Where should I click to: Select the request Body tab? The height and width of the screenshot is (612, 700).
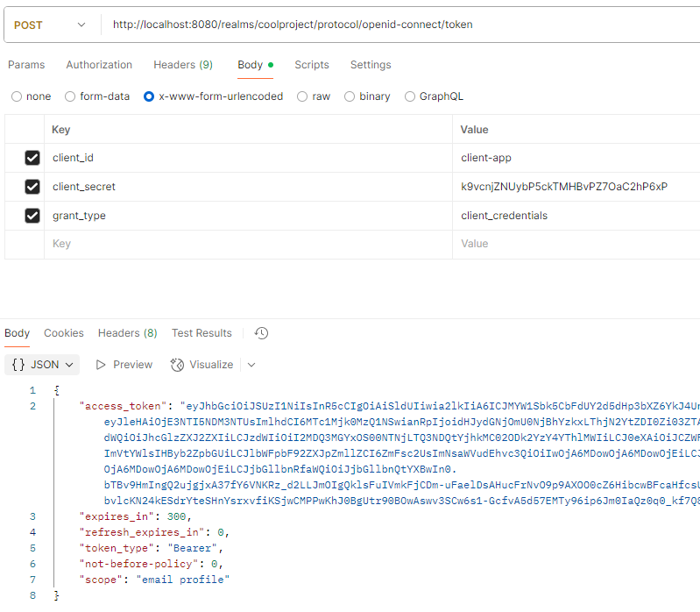[255, 65]
